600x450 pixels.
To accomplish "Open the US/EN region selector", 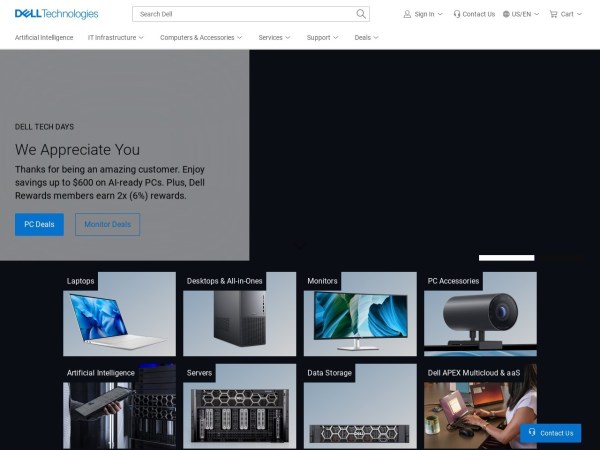I will click(521, 14).
